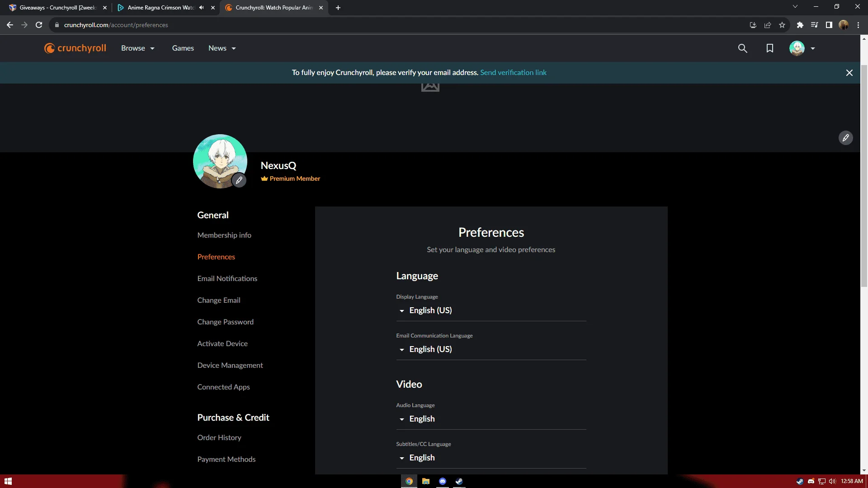Image resolution: width=868 pixels, height=488 pixels.
Task: View the site lock icon info
Action: (57, 25)
